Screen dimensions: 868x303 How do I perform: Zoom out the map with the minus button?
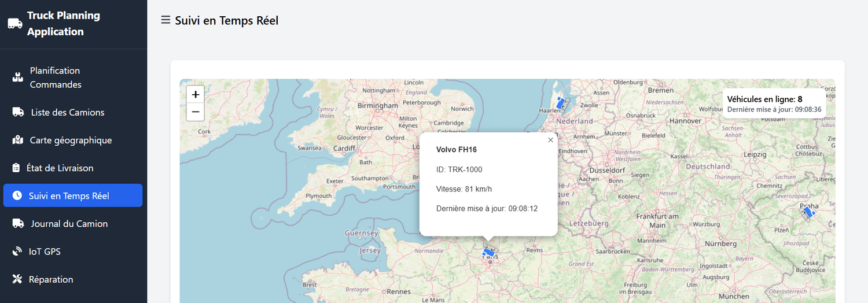click(x=196, y=112)
